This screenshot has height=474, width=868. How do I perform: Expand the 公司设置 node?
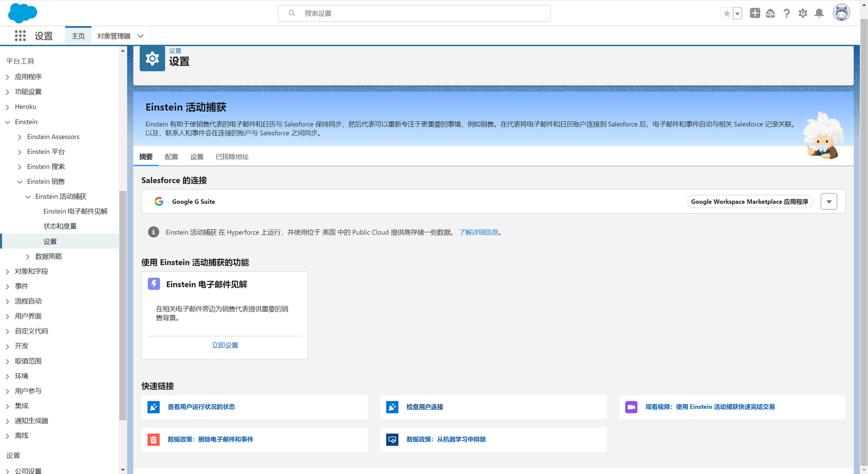[8, 471]
